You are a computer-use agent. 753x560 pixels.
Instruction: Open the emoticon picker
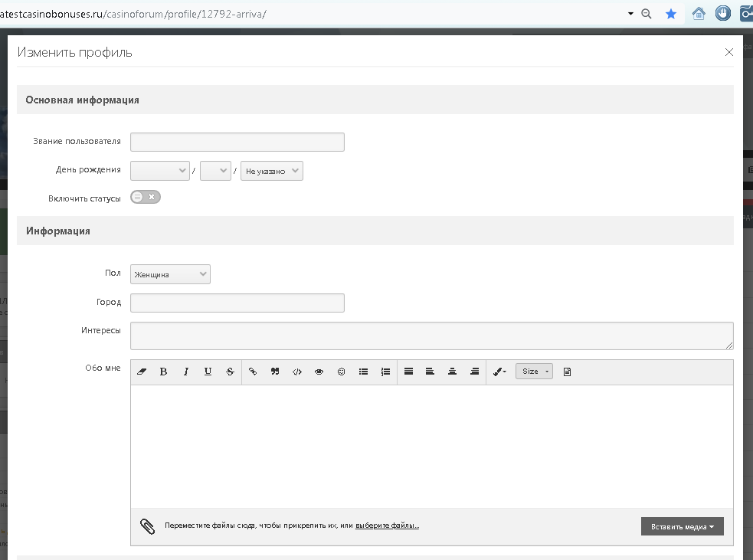[342, 372]
